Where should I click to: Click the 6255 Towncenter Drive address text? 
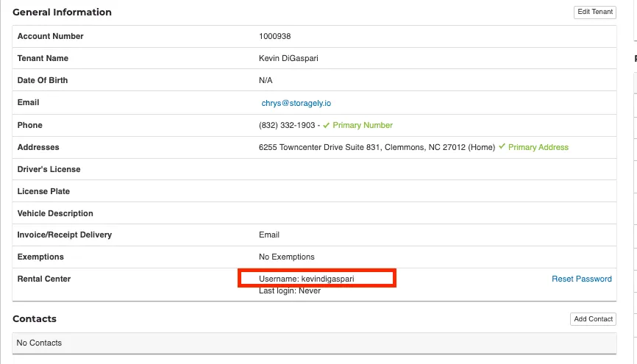(x=377, y=147)
